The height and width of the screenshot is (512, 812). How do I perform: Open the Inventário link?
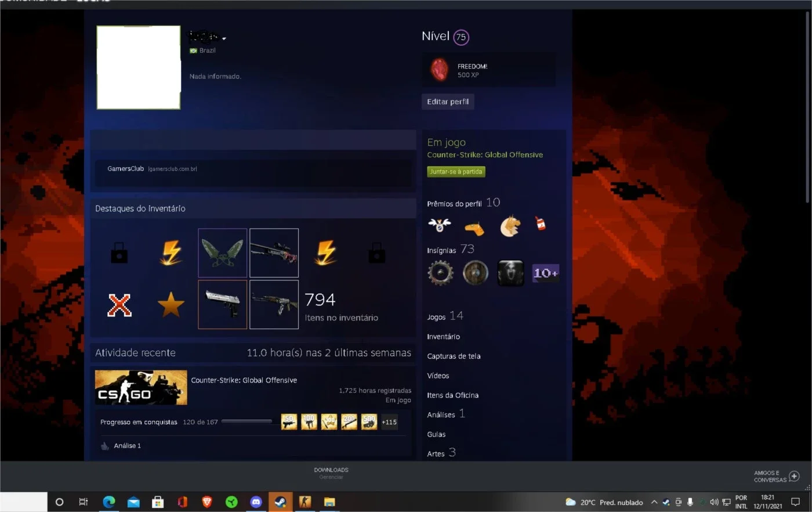click(x=444, y=337)
